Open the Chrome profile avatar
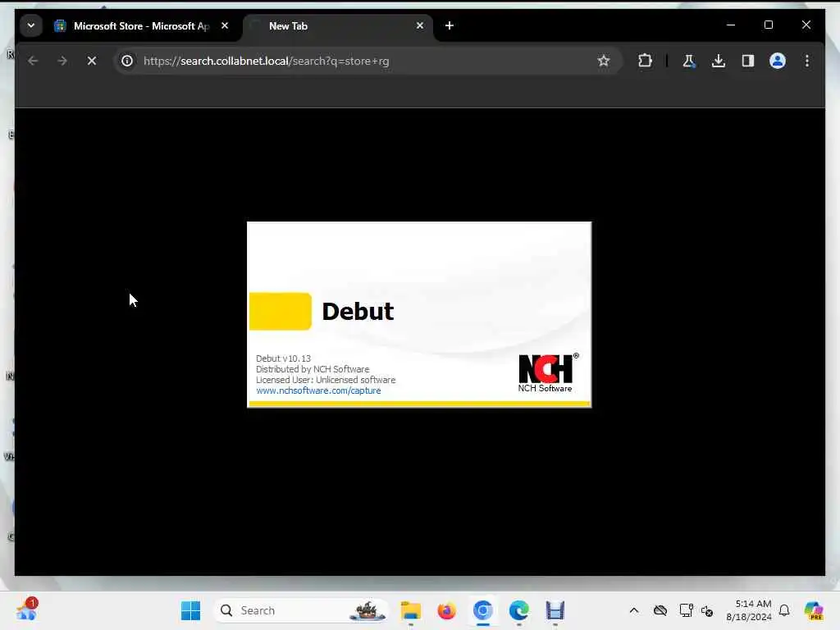 [x=778, y=61]
